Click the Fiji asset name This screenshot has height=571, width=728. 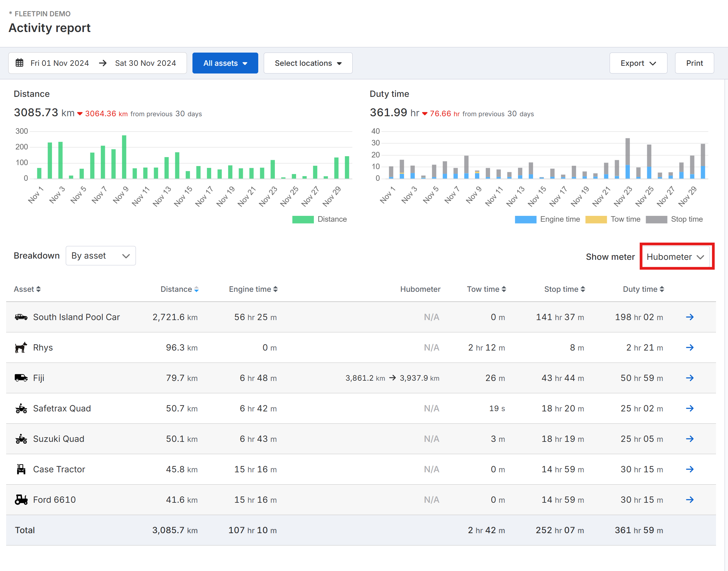tap(38, 378)
